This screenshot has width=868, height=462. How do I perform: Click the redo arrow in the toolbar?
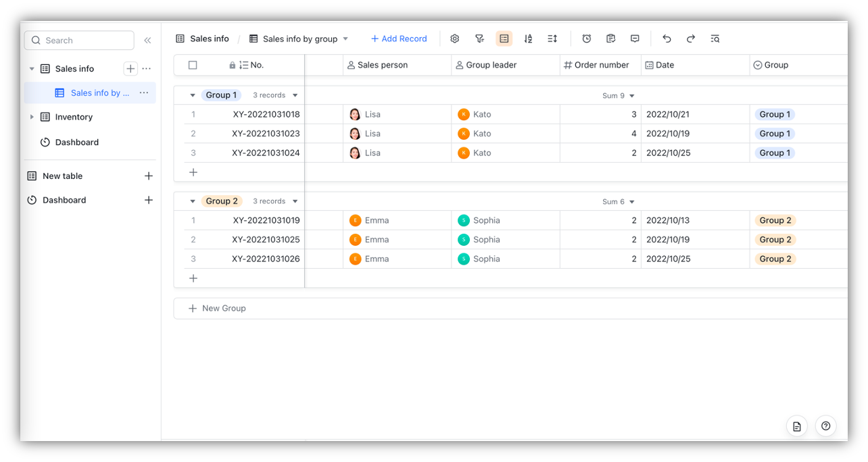click(x=690, y=38)
